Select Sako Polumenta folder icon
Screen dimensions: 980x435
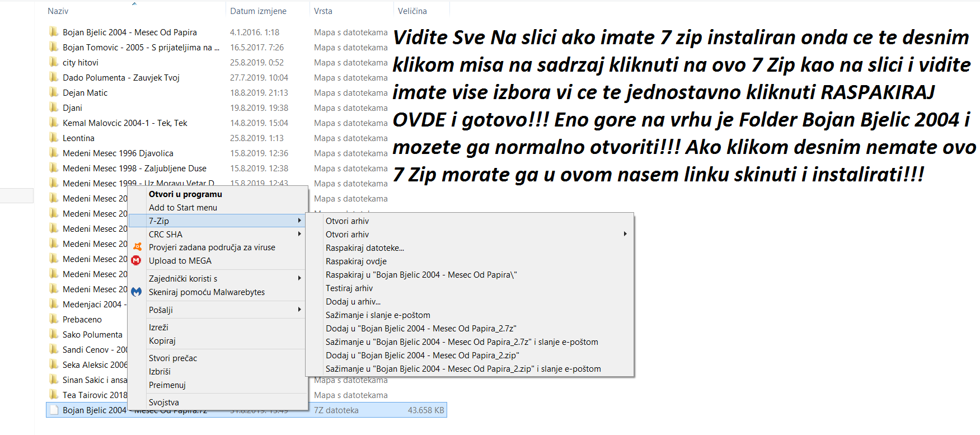pyautogui.click(x=54, y=334)
